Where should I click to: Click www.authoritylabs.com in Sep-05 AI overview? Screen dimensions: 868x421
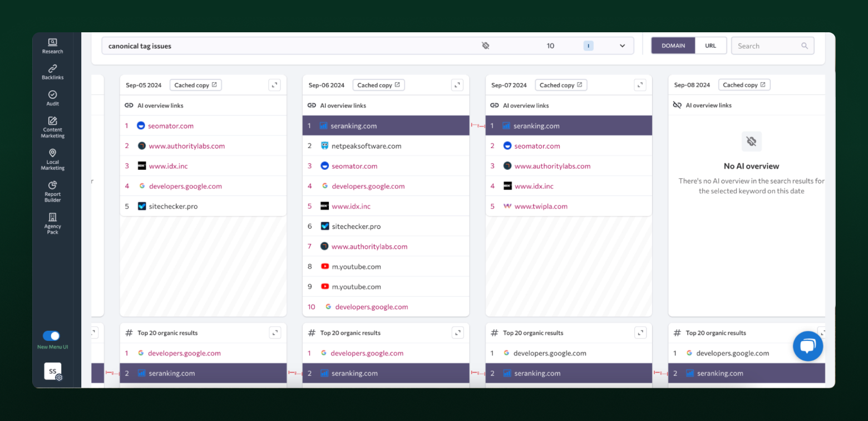(187, 146)
